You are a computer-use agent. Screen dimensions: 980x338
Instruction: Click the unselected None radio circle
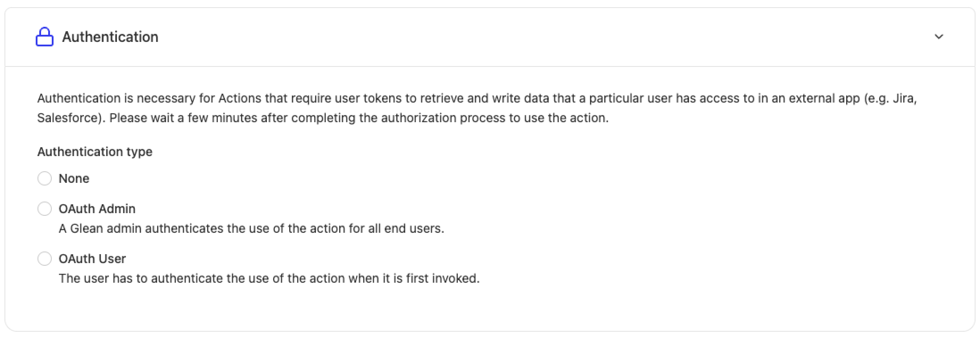tap(45, 178)
